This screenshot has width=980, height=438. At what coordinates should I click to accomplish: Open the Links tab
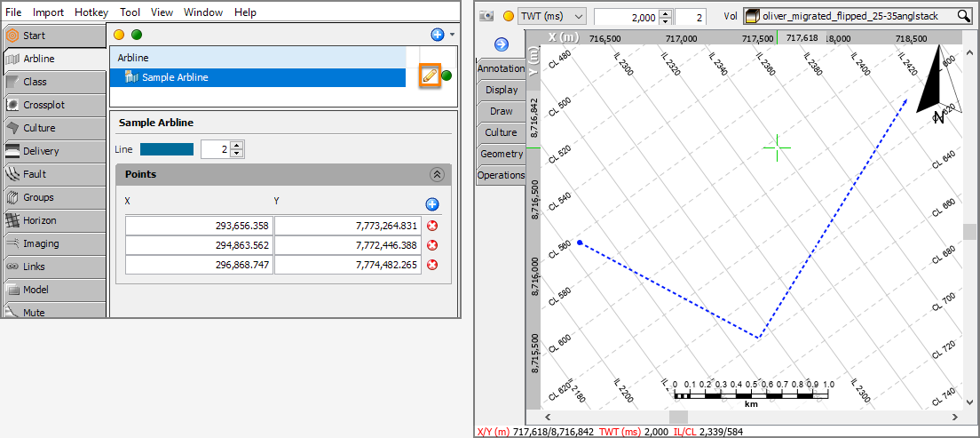click(x=54, y=267)
